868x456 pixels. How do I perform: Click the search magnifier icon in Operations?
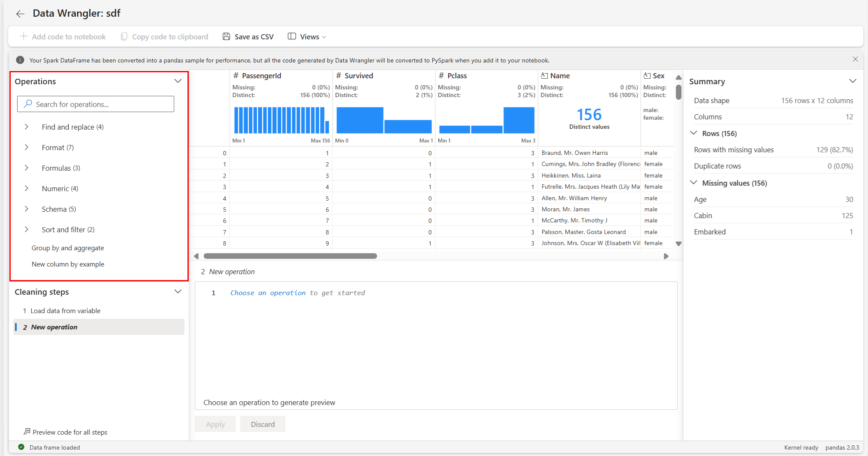(28, 104)
